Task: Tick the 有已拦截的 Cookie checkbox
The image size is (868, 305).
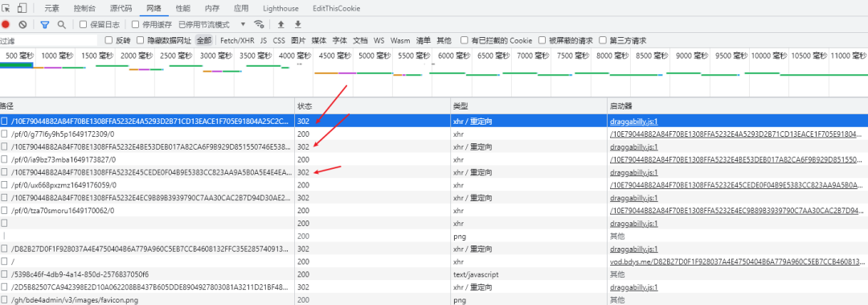Action: (464, 40)
